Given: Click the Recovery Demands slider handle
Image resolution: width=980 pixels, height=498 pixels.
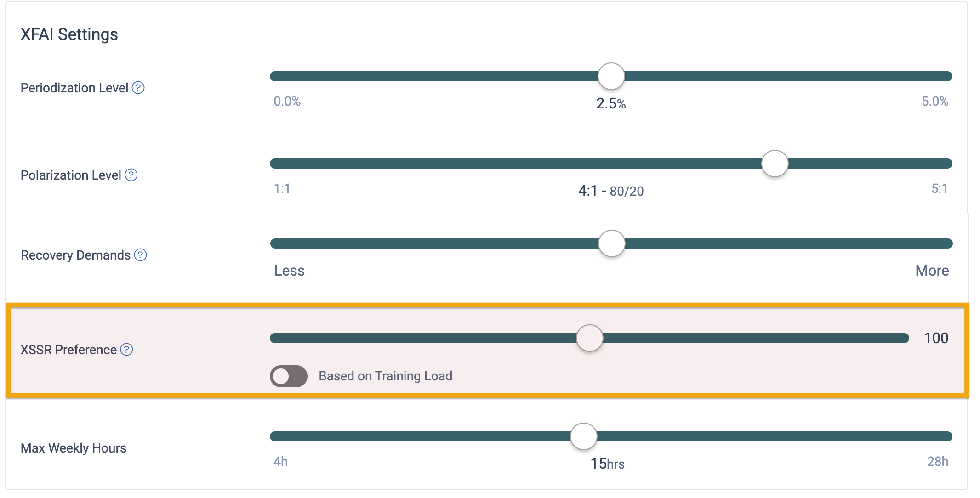Looking at the screenshot, I should pos(611,243).
